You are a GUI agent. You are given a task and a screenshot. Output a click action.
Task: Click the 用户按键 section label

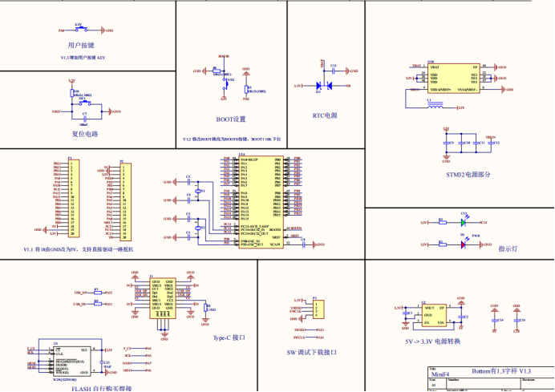[x=81, y=45]
